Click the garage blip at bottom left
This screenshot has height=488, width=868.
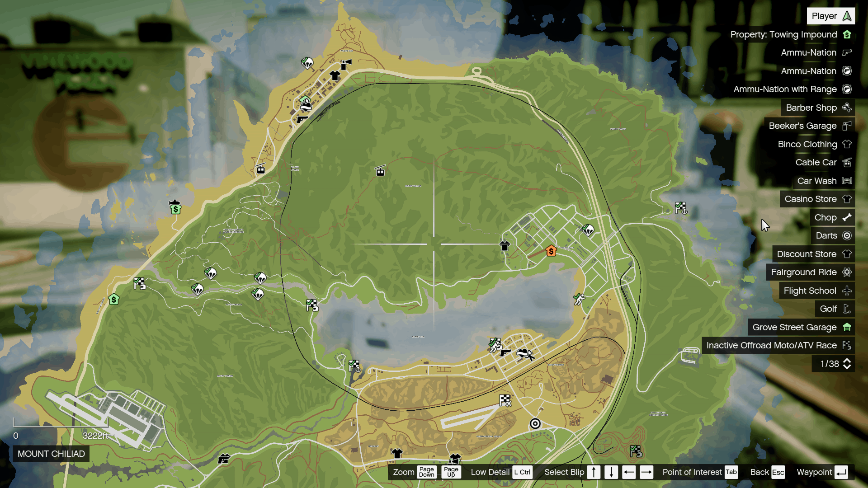[x=223, y=459]
